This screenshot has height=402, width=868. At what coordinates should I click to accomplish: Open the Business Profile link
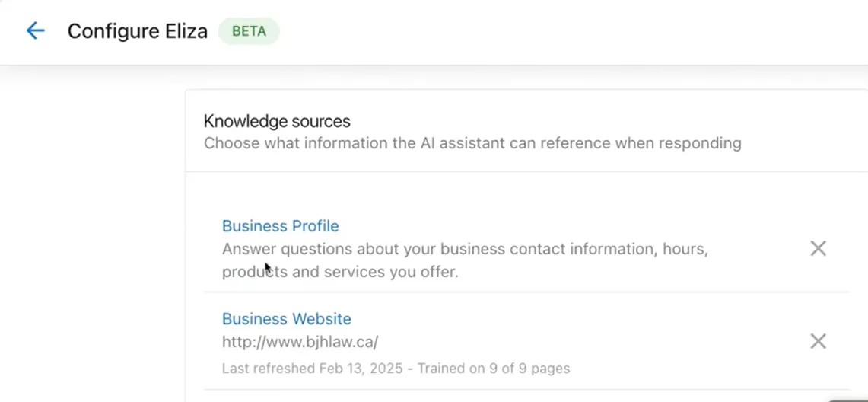280,226
